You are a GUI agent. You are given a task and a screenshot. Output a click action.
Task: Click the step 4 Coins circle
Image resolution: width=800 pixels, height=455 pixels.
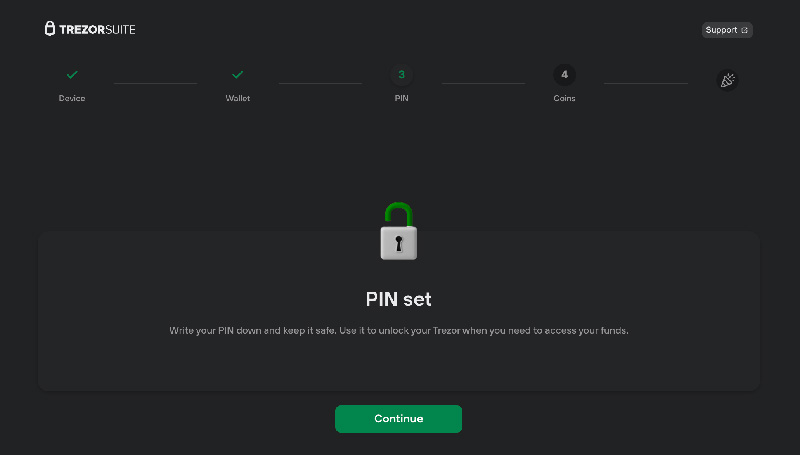564,75
